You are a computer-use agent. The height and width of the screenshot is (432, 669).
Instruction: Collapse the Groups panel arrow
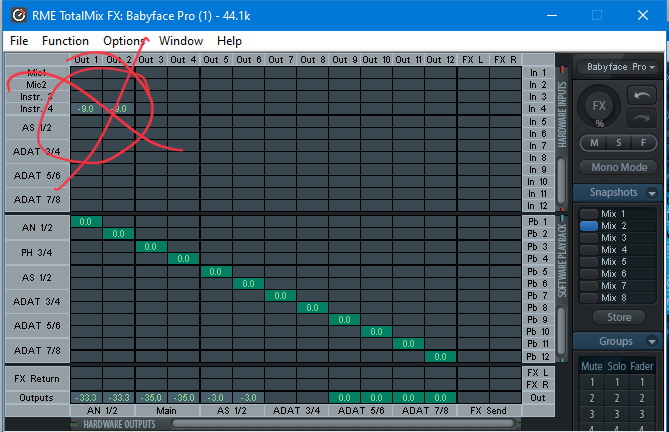pos(652,342)
